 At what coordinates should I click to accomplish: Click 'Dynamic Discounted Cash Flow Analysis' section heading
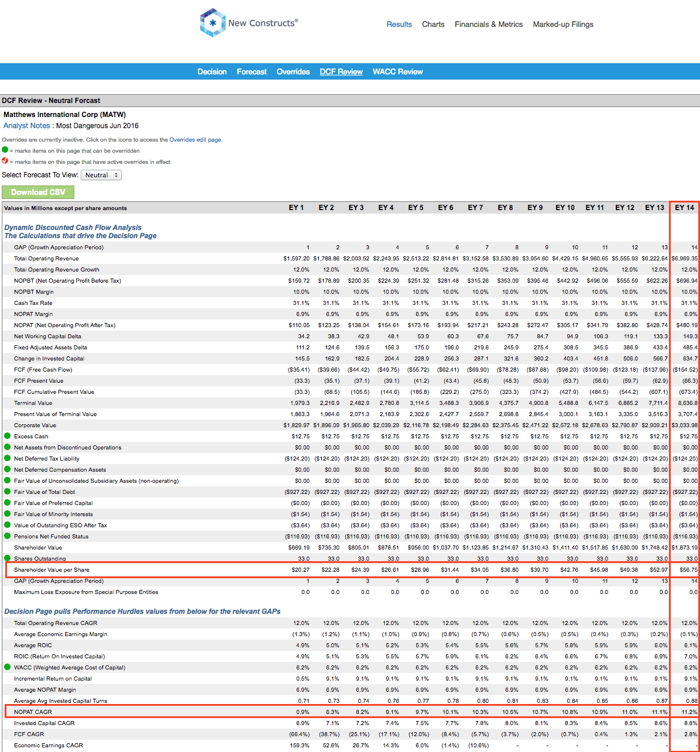pyautogui.click(x=73, y=228)
